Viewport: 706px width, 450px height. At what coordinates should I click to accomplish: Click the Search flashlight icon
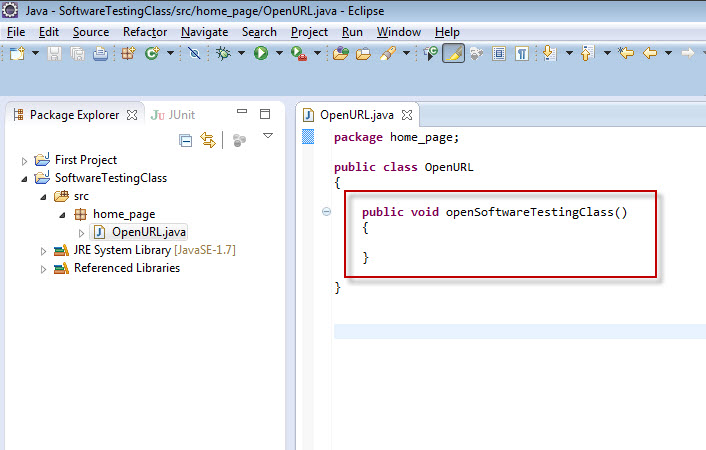point(388,54)
